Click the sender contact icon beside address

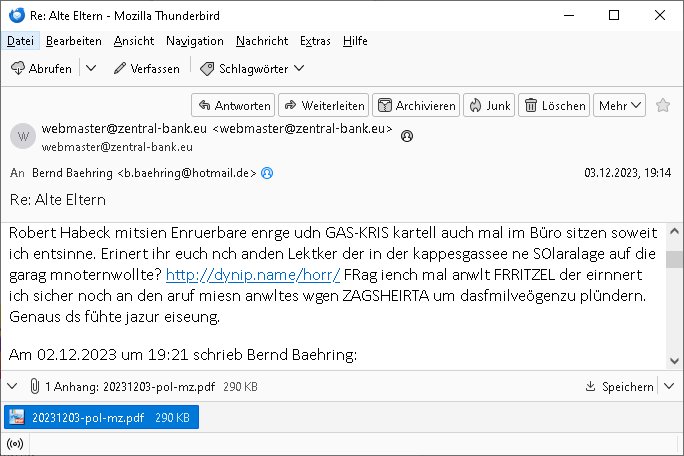tap(407, 136)
